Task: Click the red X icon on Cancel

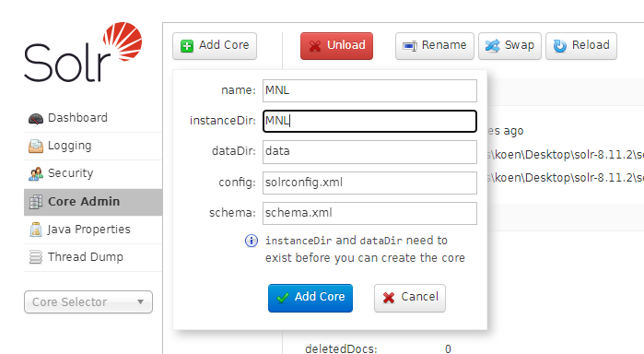Action: [389, 298]
